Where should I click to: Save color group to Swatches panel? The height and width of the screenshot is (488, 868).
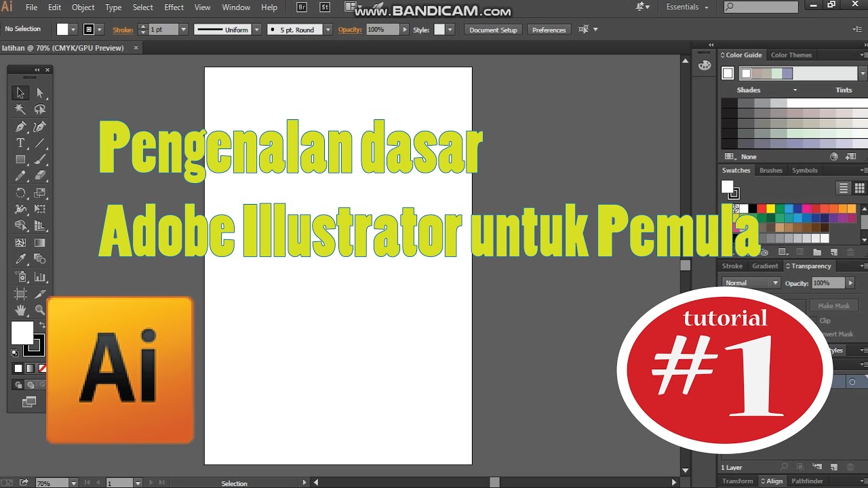850,157
